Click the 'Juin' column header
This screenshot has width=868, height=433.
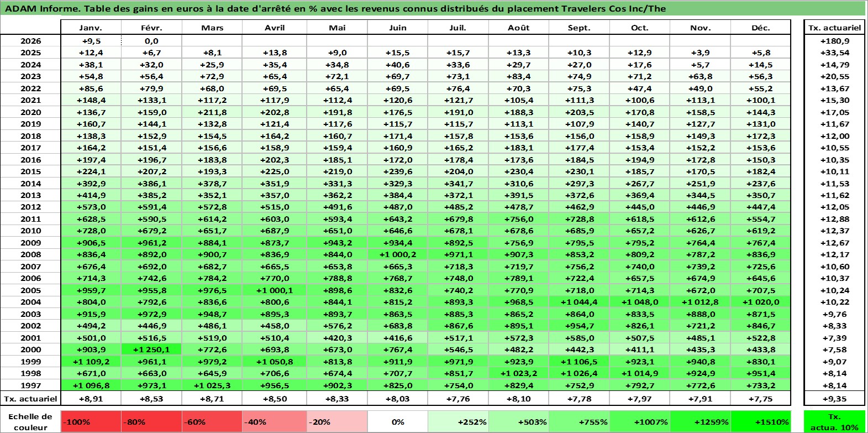pyautogui.click(x=398, y=28)
